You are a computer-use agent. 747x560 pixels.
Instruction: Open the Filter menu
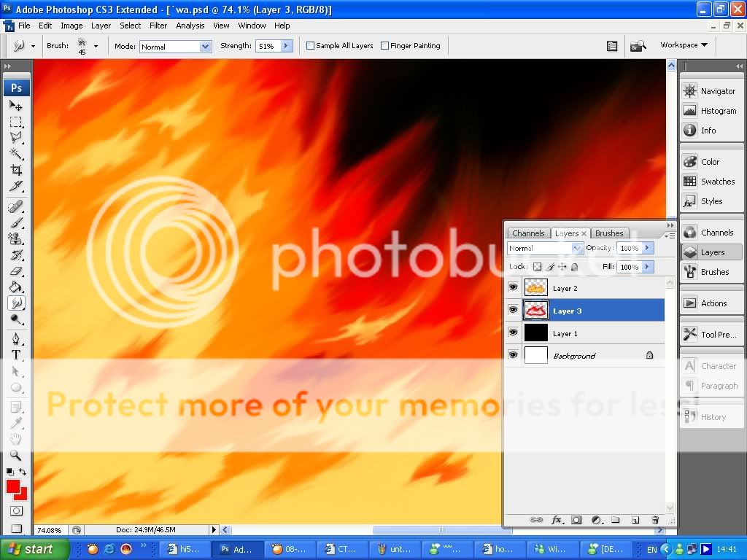click(x=158, y=26)
